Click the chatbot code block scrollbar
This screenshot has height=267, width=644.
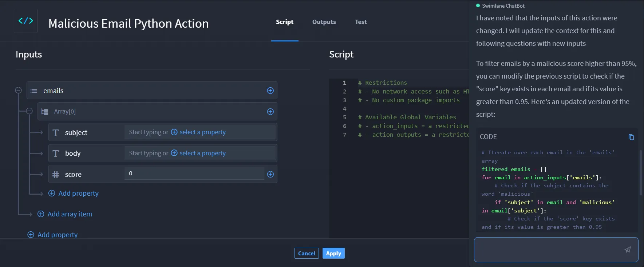(x=640, y=173)
